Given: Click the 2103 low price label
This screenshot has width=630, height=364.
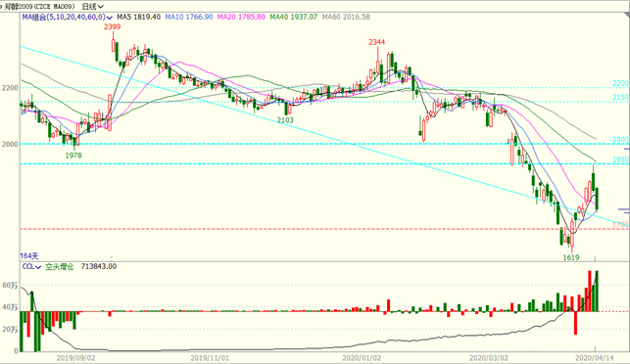Looking at the screenshot, I should 285,120.
